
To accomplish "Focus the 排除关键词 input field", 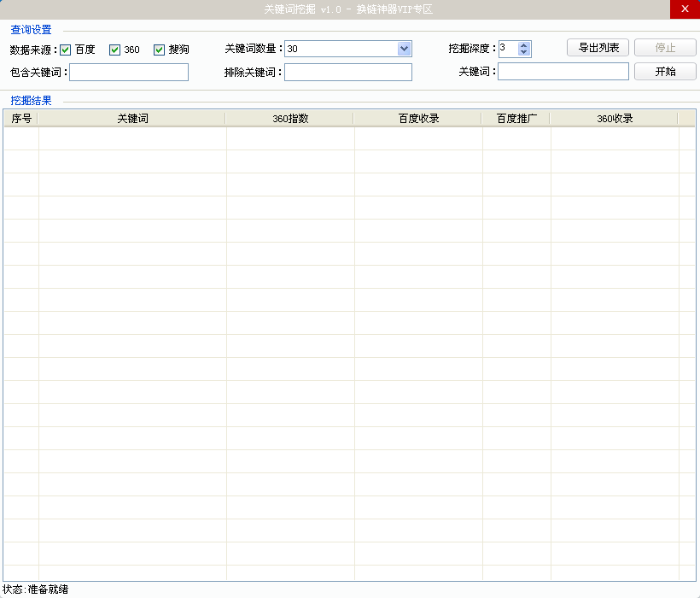I will coord(348,72).
